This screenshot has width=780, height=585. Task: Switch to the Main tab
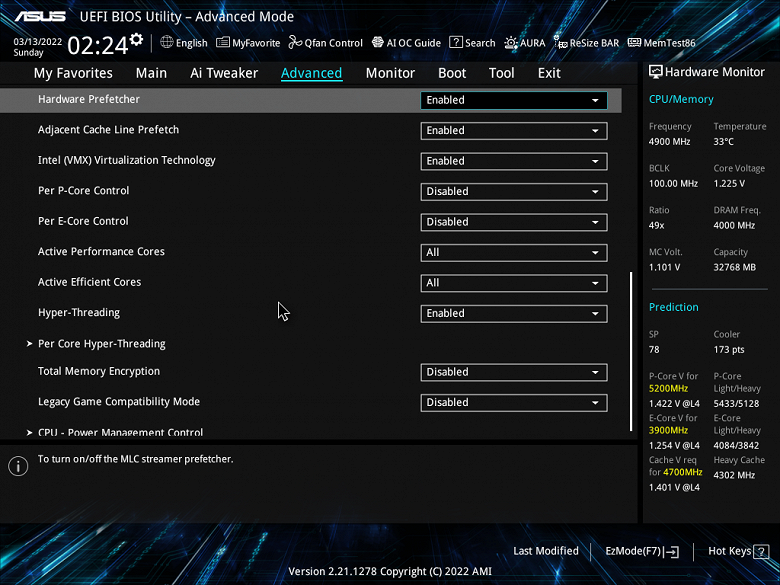[151, 73]
